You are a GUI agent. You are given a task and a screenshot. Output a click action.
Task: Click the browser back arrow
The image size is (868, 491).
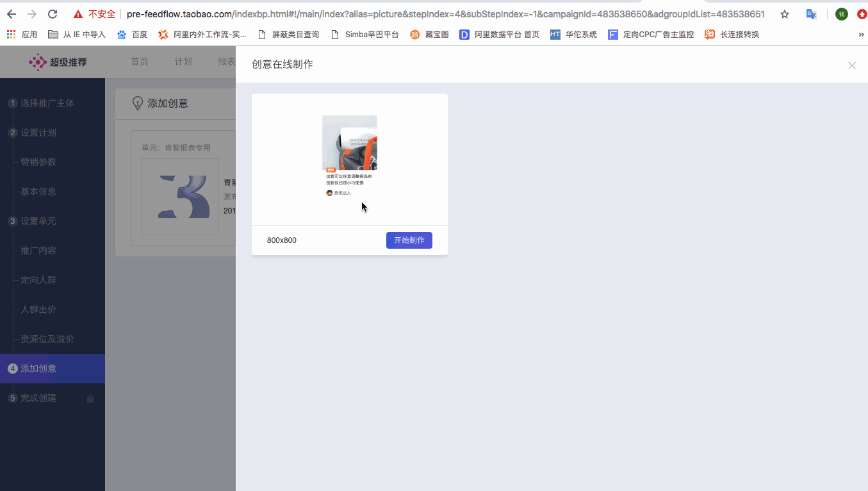(x=11, y=14)
